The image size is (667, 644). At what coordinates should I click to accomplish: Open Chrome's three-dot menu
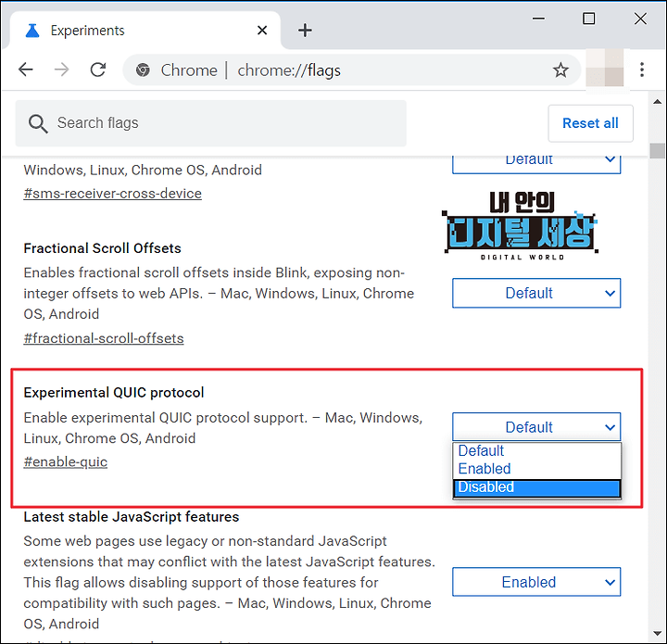(642, 69)
